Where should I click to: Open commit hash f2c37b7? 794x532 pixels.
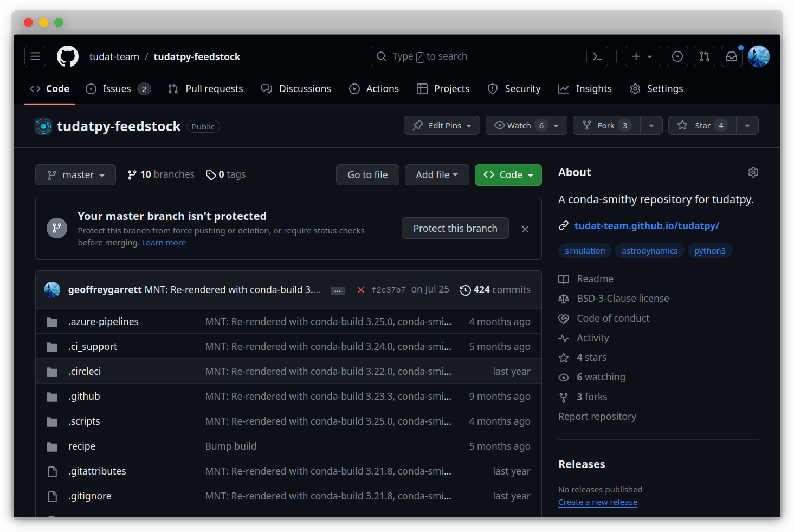(x=389, y=290)
